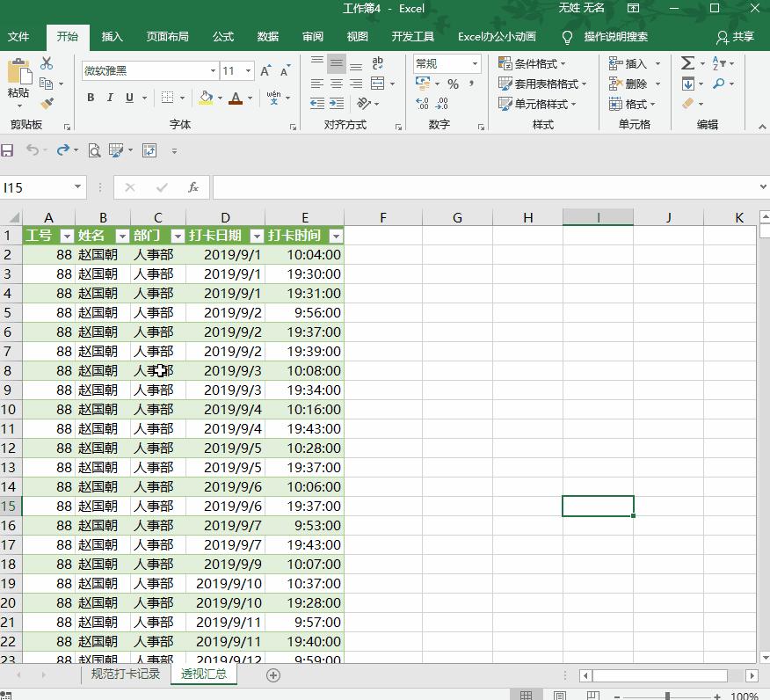The width and height of the screenshot is (770, 700).
Task: Add a new sheet with plus icon
Action: (x=273, y=675)
